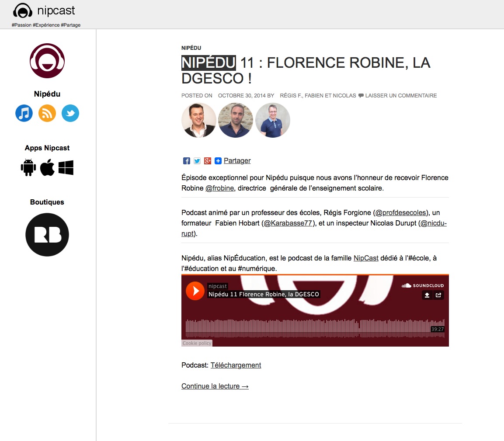
Task: Share post via Facebook icon
Action: [x=187, y=161]
